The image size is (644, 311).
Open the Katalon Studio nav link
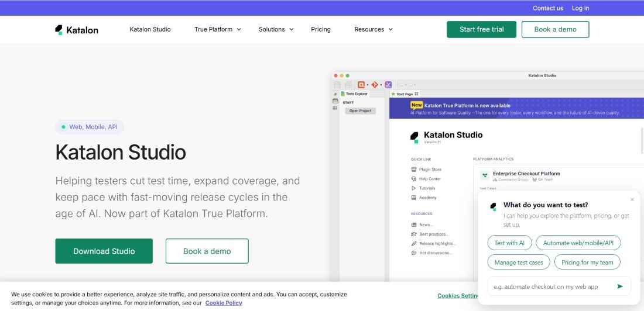click(x=150, y=30)
